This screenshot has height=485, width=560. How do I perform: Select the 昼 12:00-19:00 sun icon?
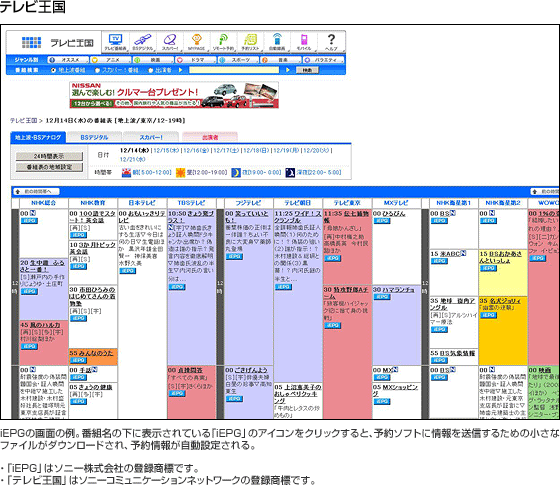pos(181,173)
